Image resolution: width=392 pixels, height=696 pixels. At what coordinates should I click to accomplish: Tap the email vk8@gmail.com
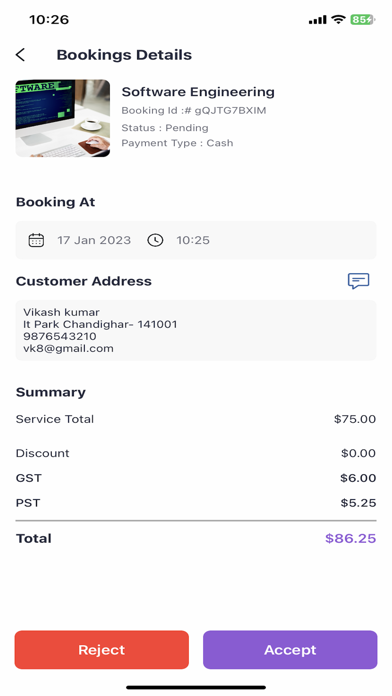68,348
